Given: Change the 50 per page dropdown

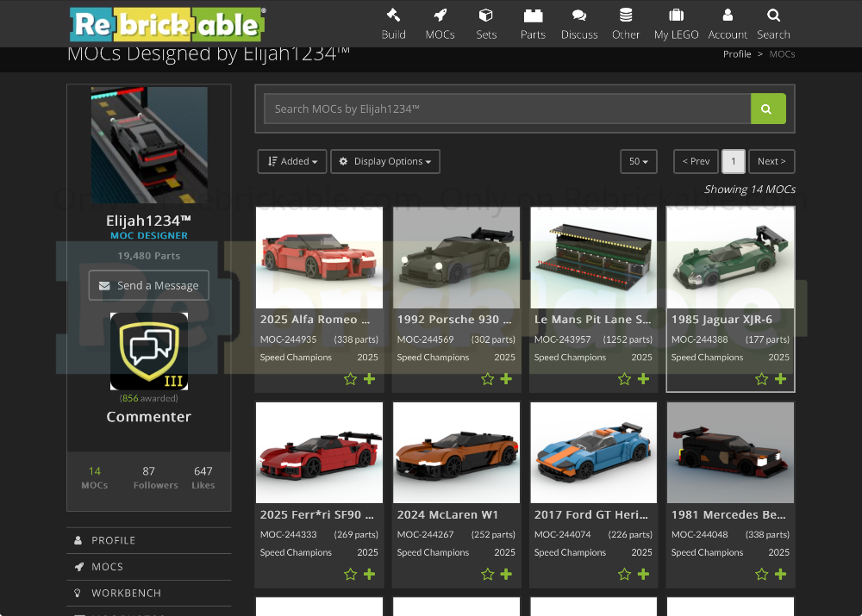Looking at the screenshot, I should point(638,162).
